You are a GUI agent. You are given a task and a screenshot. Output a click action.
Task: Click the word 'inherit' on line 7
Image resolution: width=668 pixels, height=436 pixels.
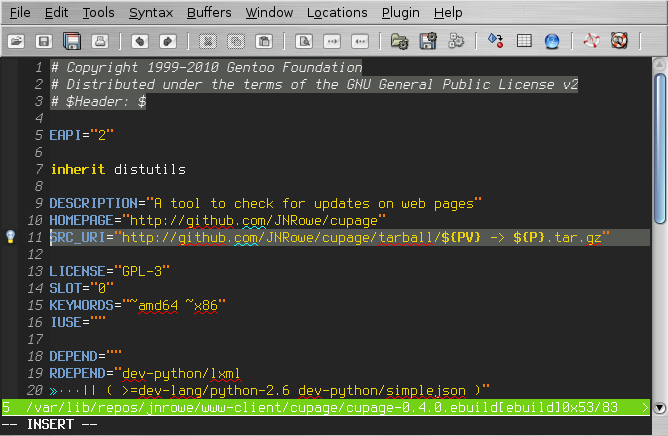(x=78, y=169)
